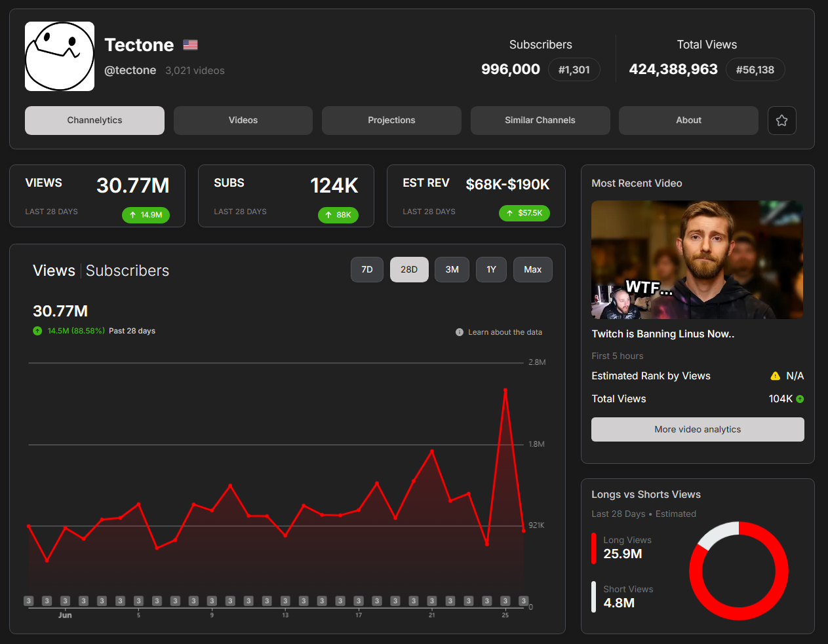
Task: Click the $68K-$190K estimated revenue value
Action: (508, 185)
